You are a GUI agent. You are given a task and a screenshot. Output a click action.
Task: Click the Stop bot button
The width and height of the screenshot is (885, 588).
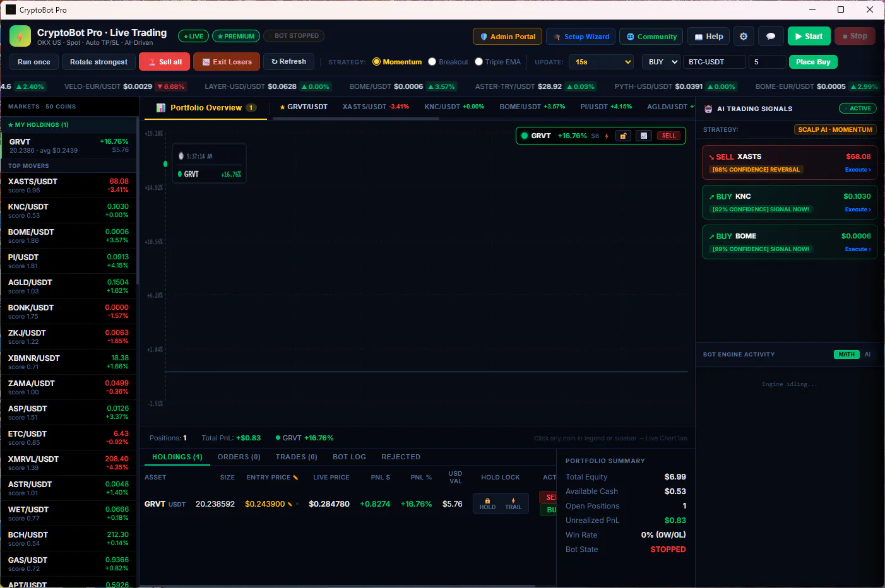(x=855, y=37)
